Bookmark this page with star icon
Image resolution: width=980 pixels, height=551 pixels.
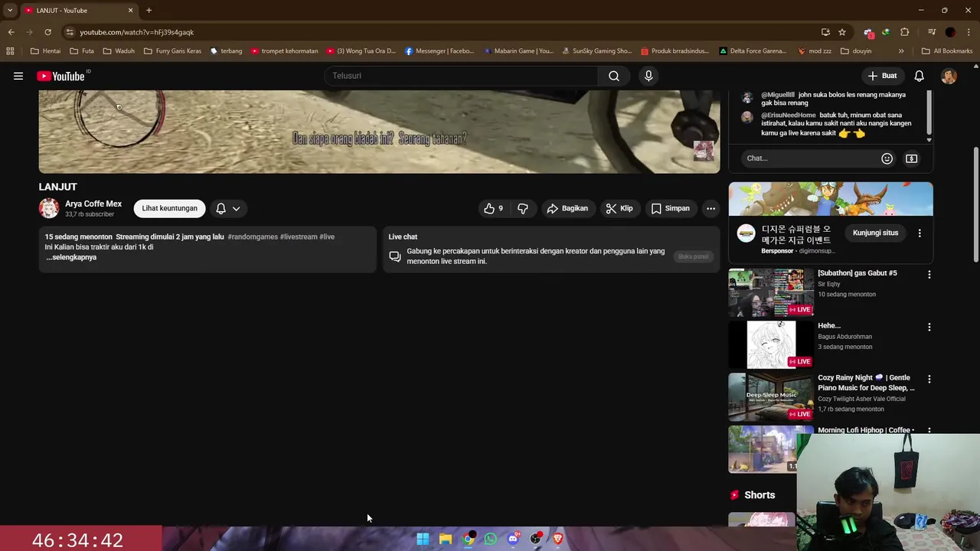tap(842, 32)
